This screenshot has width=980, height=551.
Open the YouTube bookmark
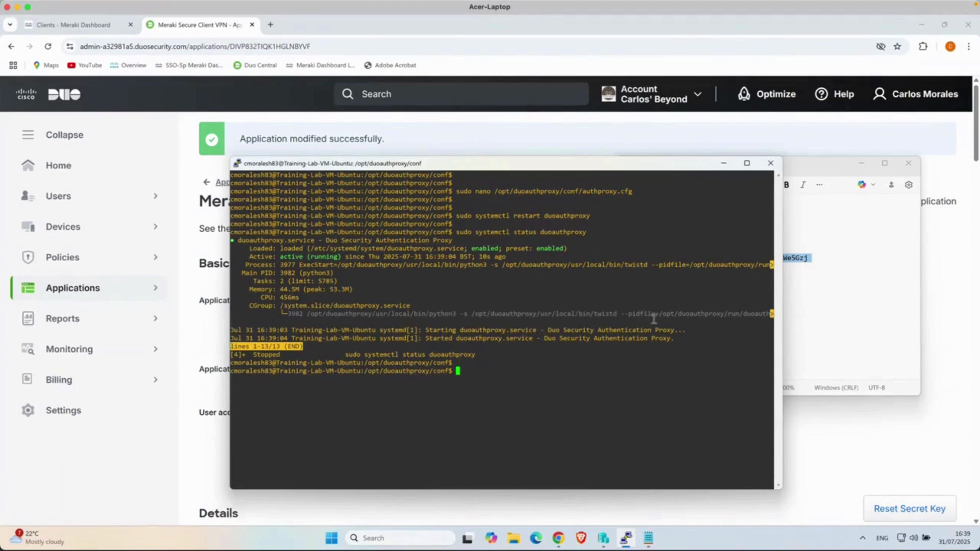pos(85,65)
